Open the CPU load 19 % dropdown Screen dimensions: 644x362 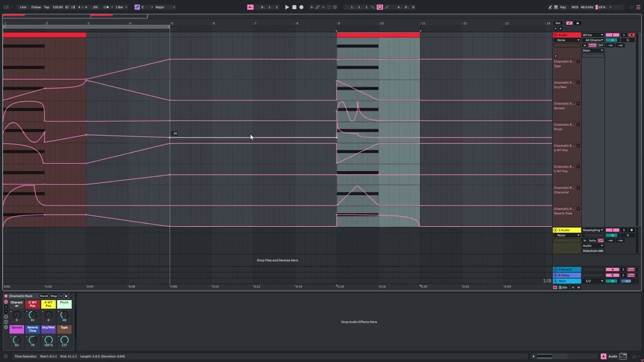(604, 7)
